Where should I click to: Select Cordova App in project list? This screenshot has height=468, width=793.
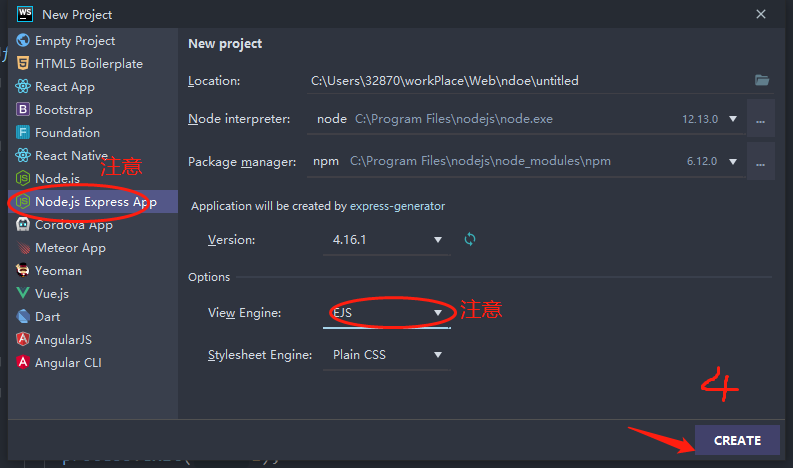point(93,224)
